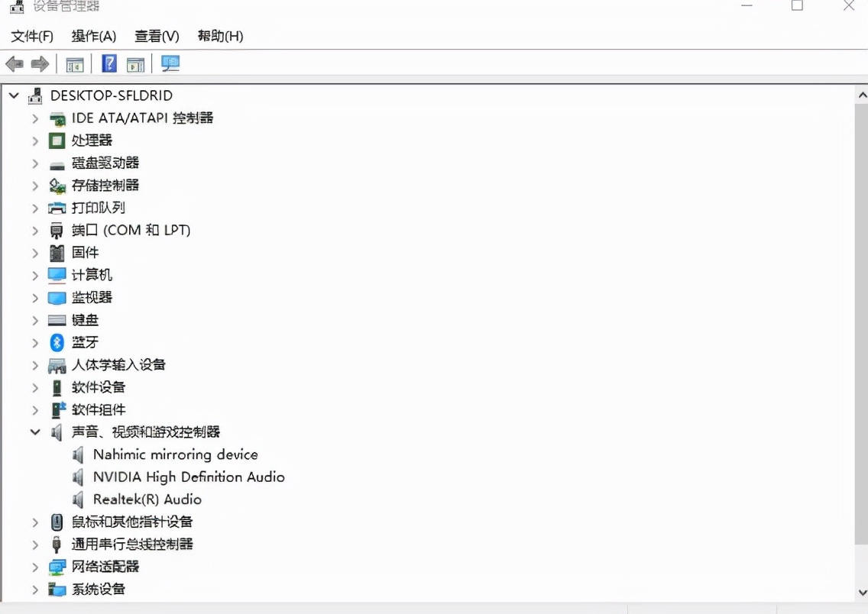The width and height of the screenshot is (868, 614).
Task: Select the DESKTOP-SFLDRID root node
Action: (x=111, y=95)
